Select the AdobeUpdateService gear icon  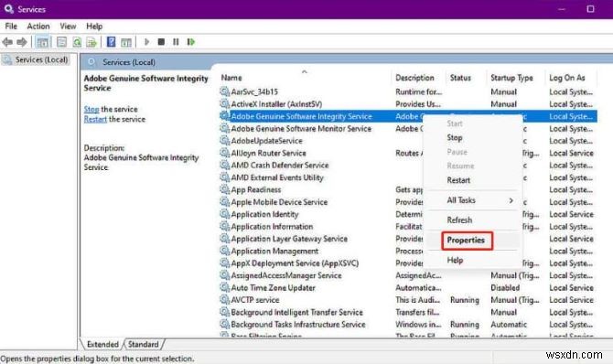click(x=224, y=140)
